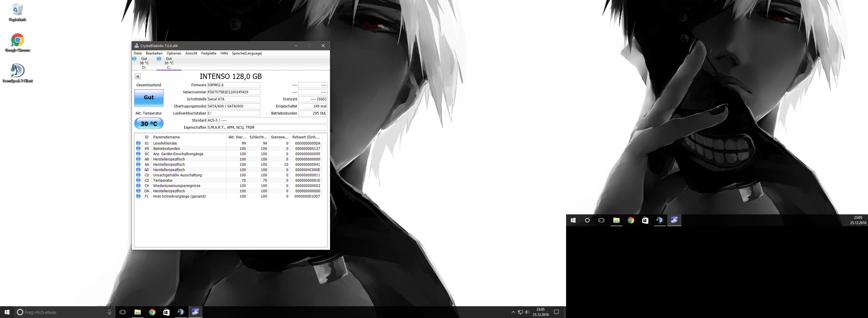Viewport: 868px width, 318px height.
Task: Expand the hidden system tray icons chevron
Action: coord(513,312)
